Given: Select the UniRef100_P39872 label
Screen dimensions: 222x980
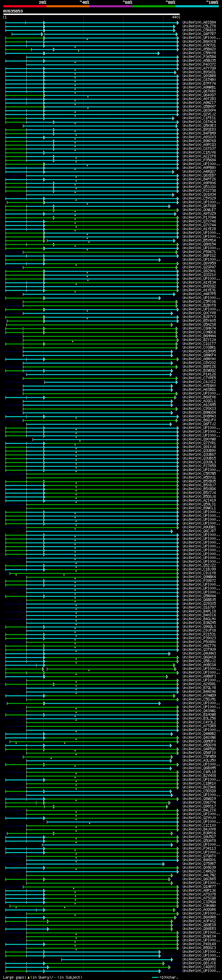Looking at the screenshot, I should click(x=199, y=581).
